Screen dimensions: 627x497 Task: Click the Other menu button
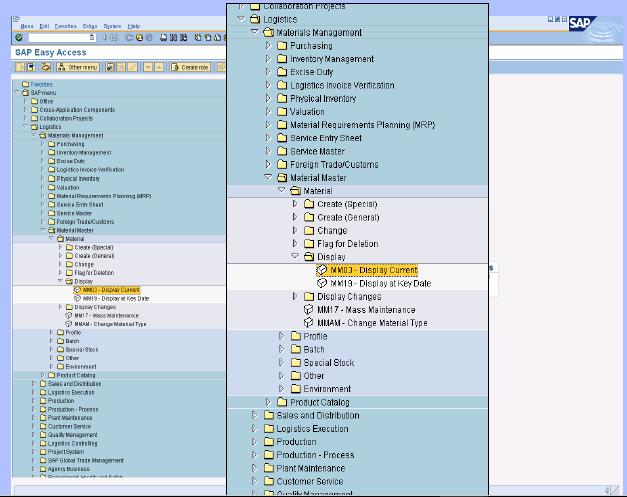tap(78, 67)
